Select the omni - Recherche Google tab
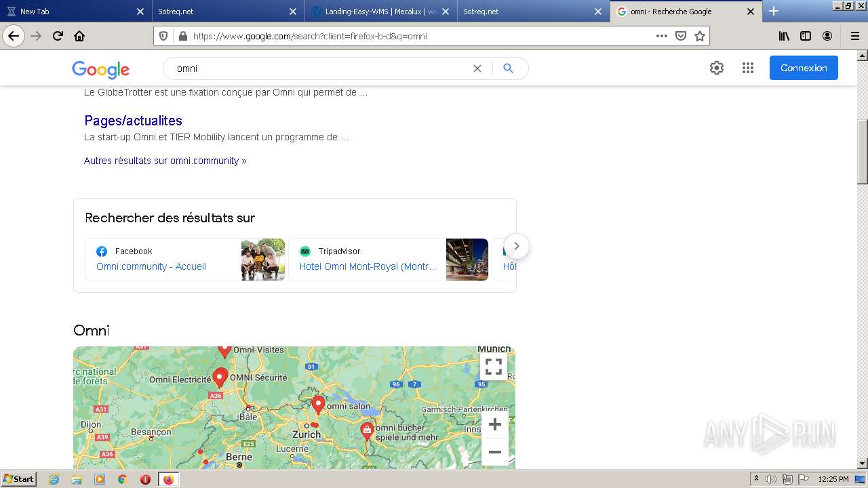Image resolution: width=868 pixels, height=488 pixels. click(x=686, y=11)
